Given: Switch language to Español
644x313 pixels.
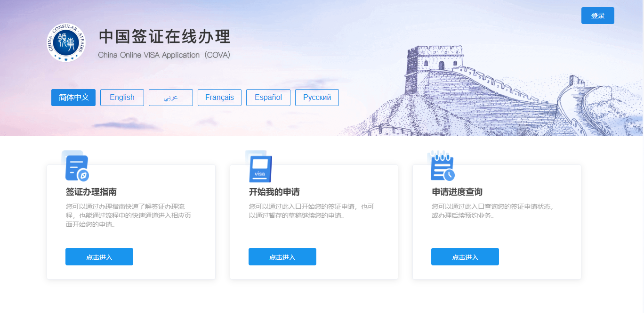Looking at the screenshot, I should click(x=268, y=98).
